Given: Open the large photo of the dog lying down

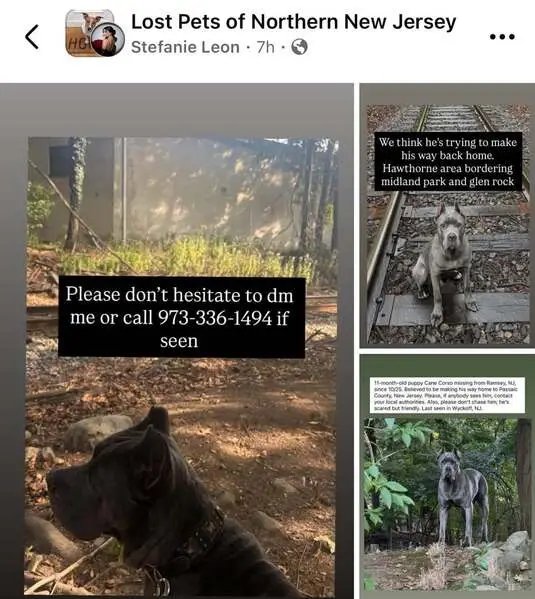Looking at the screenshot, I should 177,341.
